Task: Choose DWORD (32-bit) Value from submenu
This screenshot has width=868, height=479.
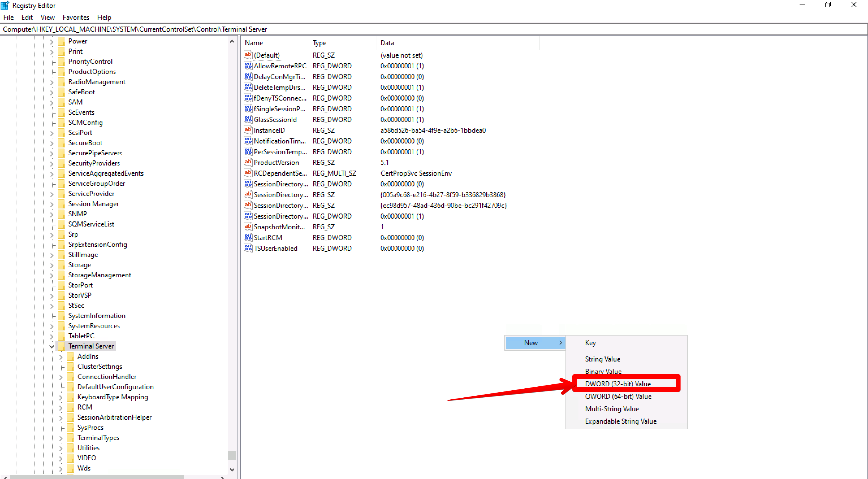Action: click(618, 384)
